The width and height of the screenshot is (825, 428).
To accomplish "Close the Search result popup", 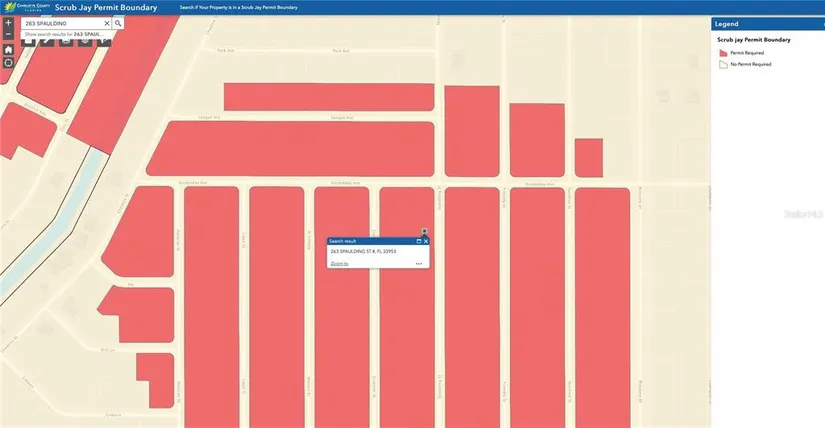I will click(x=426, y=241).
